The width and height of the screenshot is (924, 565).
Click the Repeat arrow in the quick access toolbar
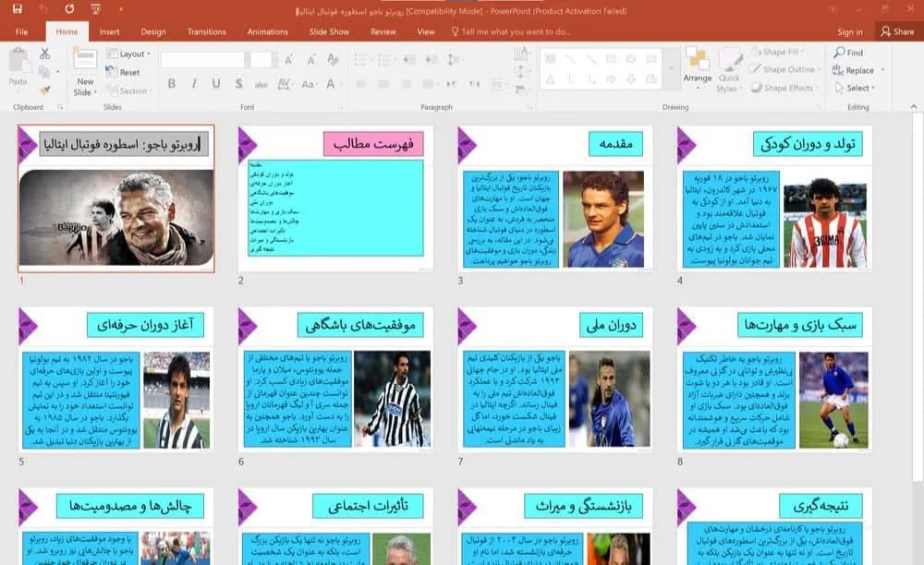click(69, 9)
